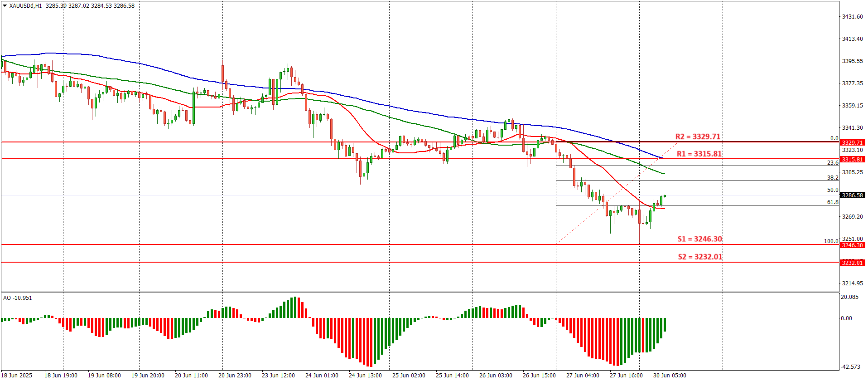Click the 24 Jun 01:00 time axis label
The image size is (868, 381).
322,376
